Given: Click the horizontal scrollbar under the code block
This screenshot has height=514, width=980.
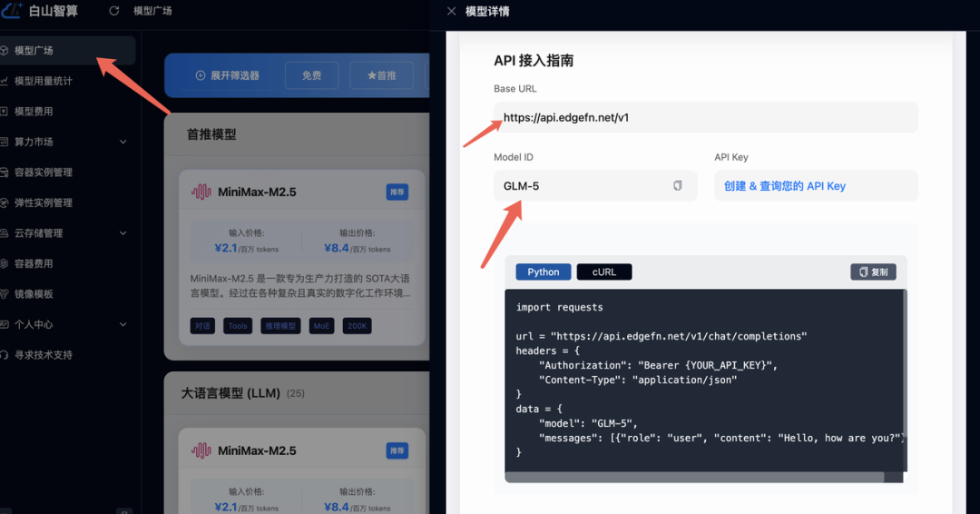Looking at the screenshot, I should coord(694,477).
